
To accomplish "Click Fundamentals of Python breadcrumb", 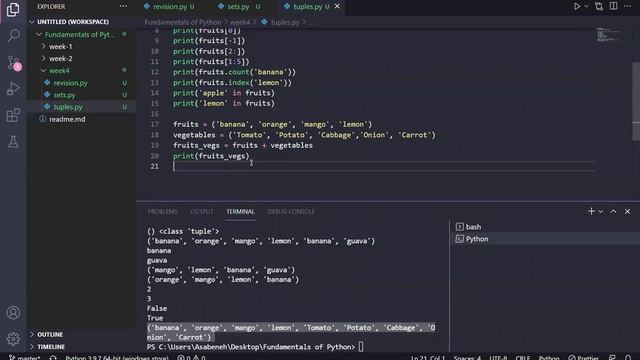I will (x=183, y=22).
